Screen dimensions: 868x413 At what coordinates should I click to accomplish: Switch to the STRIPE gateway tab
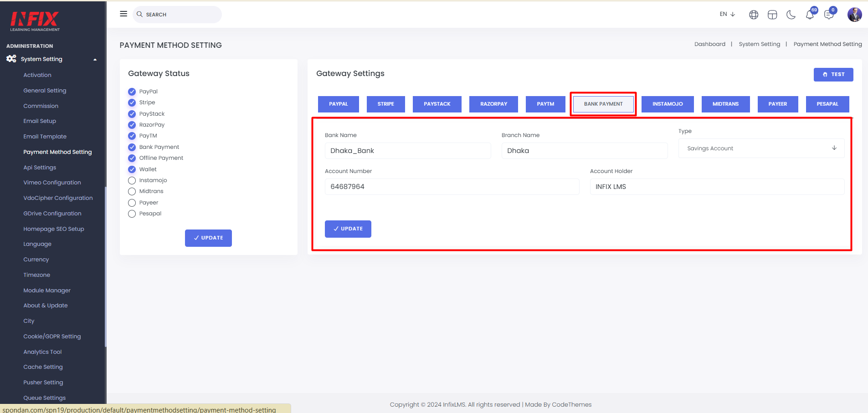tap(386, 104)
